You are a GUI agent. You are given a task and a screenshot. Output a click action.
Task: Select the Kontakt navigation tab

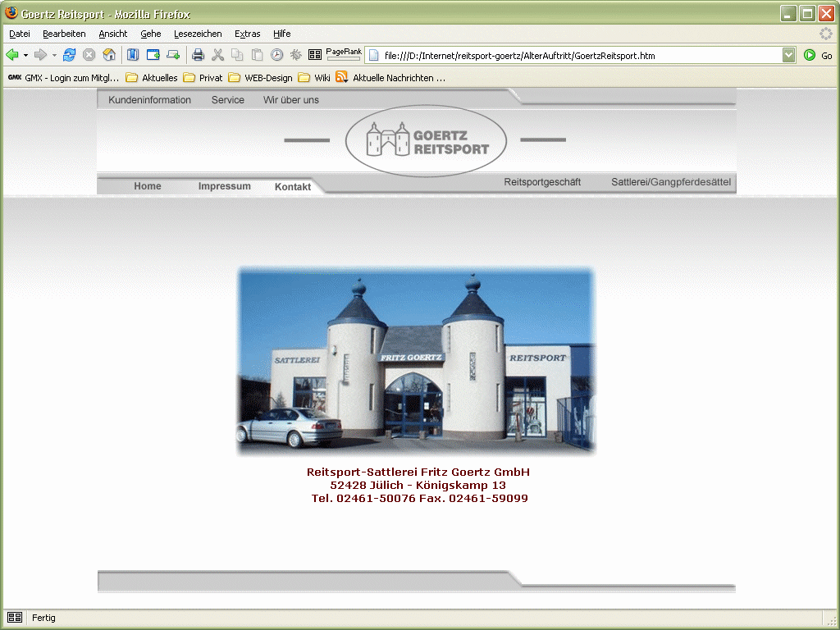293,186
